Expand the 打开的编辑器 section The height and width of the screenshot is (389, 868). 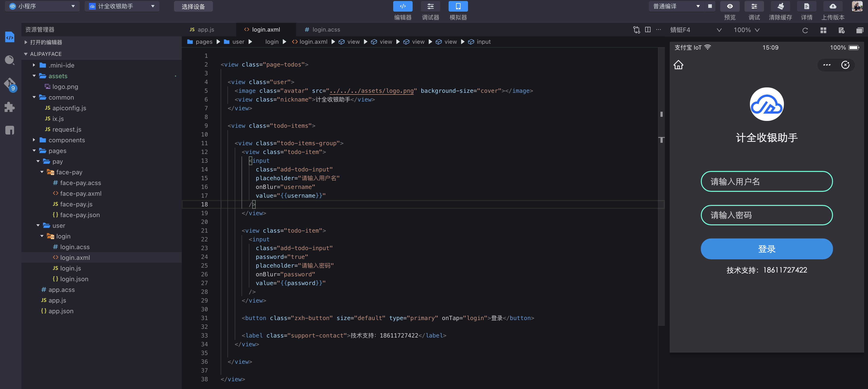tap(46, 42)
